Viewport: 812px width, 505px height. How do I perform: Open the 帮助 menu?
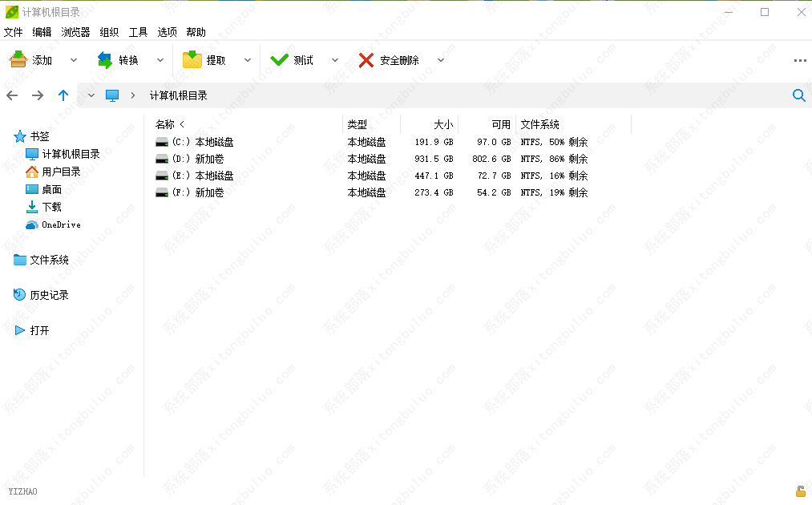[x=196, y=32]
